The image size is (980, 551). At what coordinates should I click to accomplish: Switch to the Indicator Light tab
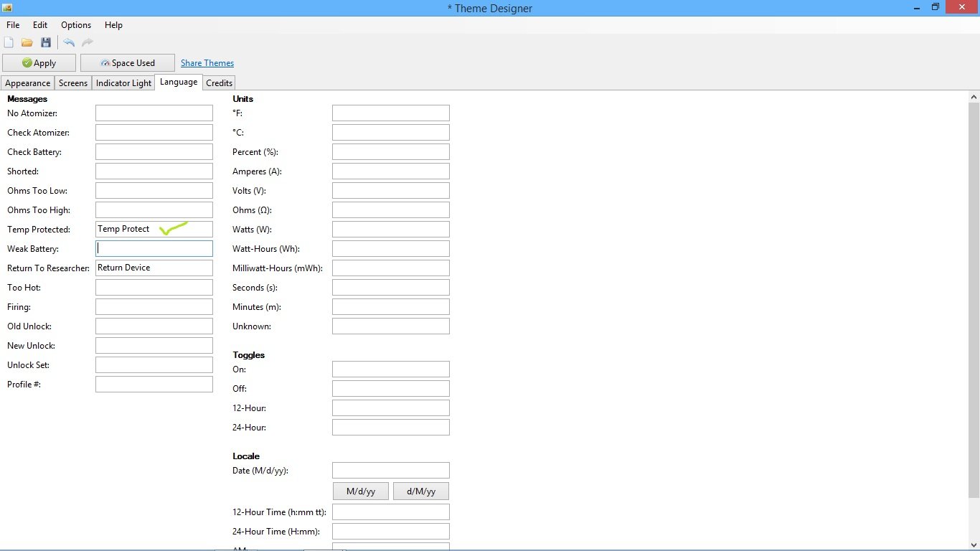[123, 83]
